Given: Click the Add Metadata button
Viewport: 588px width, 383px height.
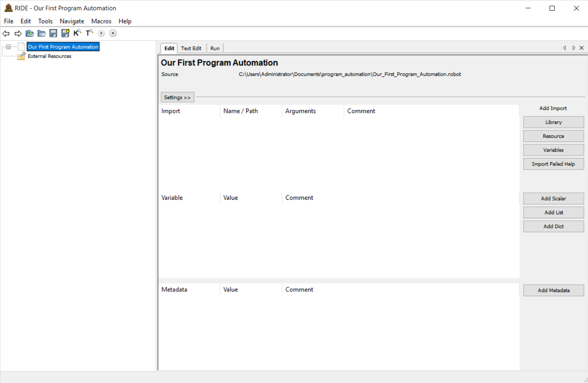Looking at the screenshot, I should click(553, 290).
